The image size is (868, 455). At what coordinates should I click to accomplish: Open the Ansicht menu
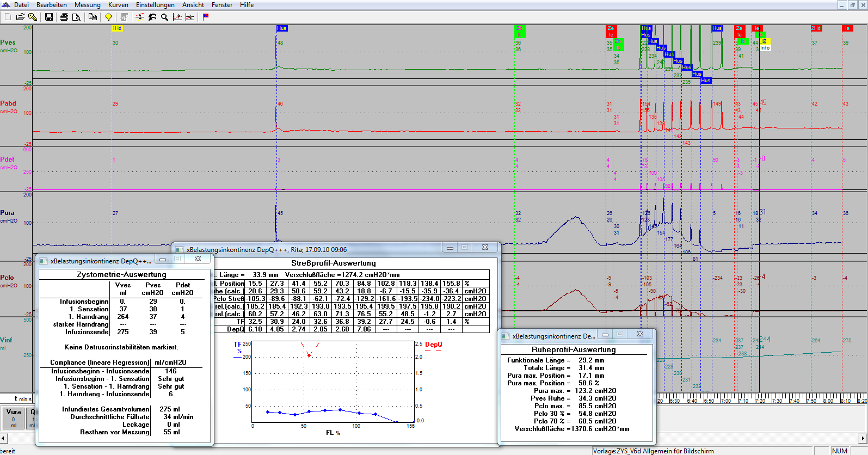click(193, 5)
